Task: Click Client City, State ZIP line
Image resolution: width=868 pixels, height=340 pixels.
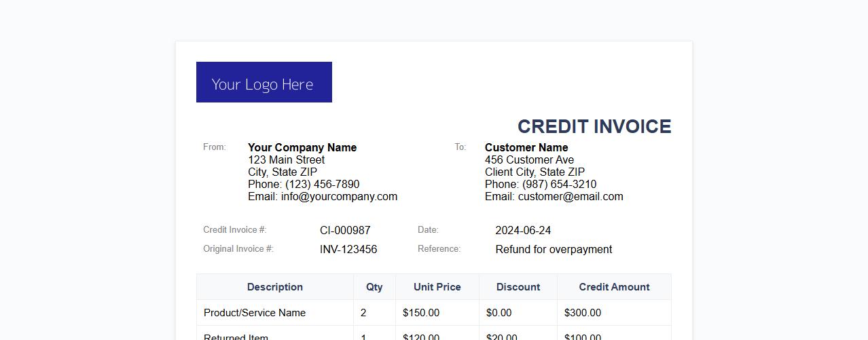Action: [535, 172]
